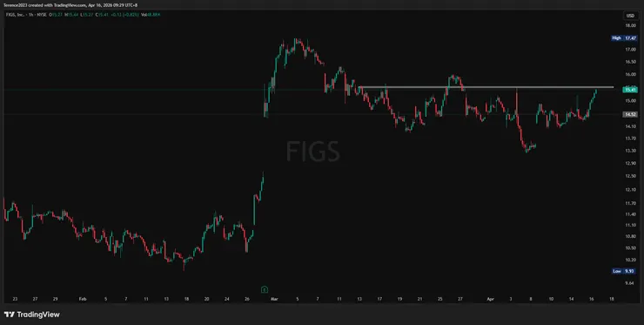The height and width of the screenshot is (325, 644).
Task: Click the 10.20 price axis label
Action: [630, 260]
